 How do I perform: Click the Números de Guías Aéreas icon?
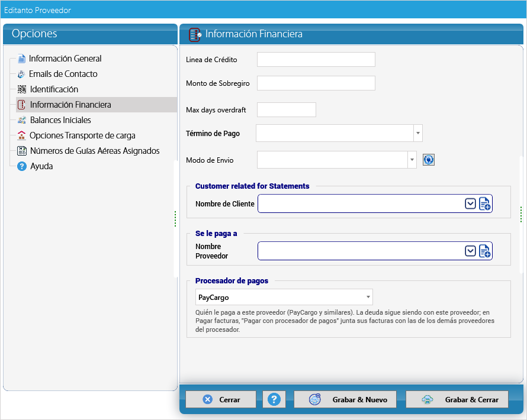pyautogui.click(x=22, y=151)
